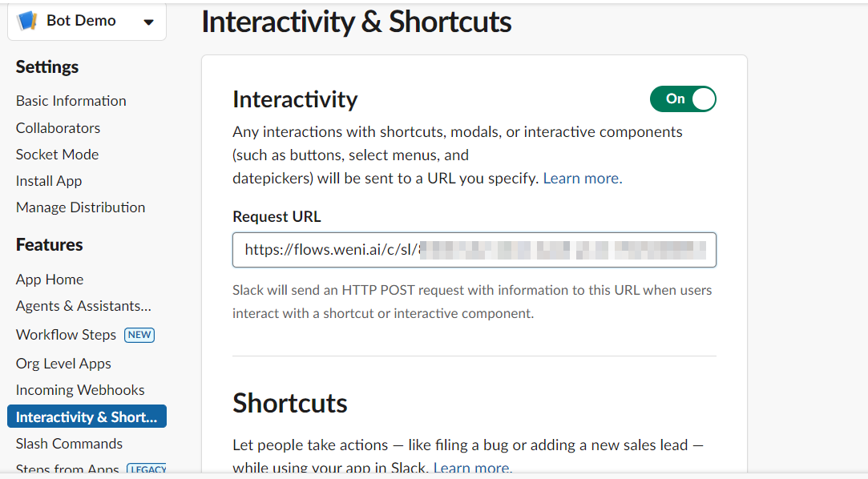
Task: Click the Request URL input field
Action: tap(474, 249)
